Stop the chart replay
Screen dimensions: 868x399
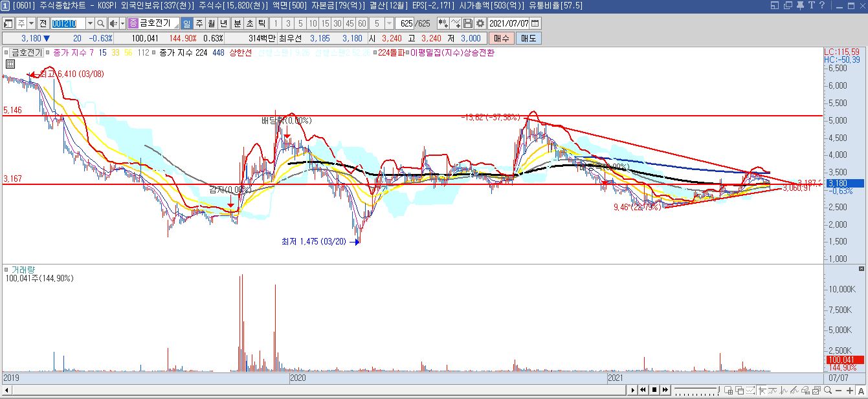coord(654,390)
